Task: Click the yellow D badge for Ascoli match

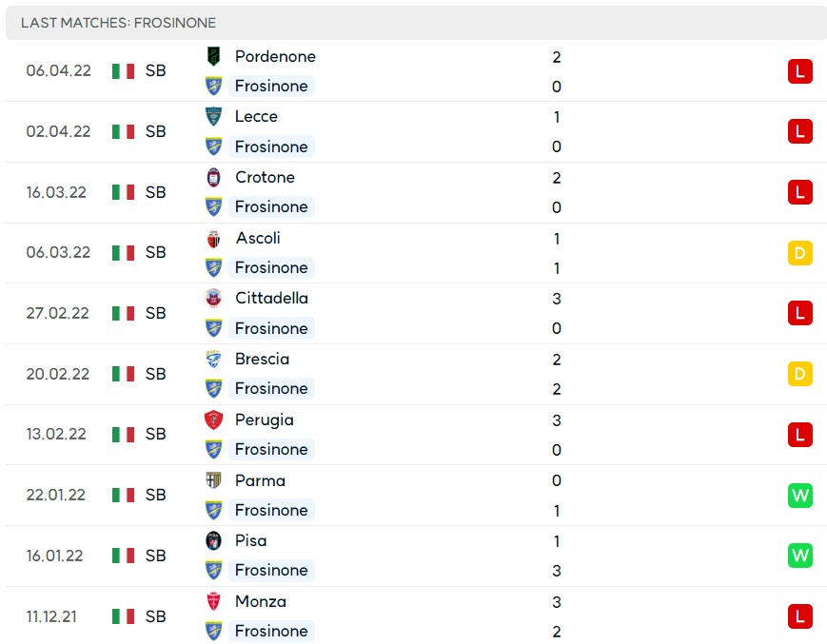Action: click(799, 253)
